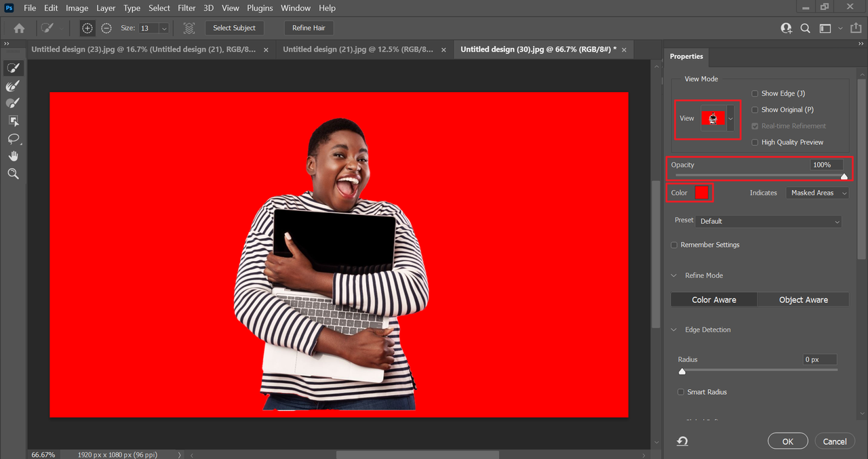Open the Filter menu
The height and width of the screenshot is (459, 868).
pyautogui.click(x=186, y=8)
